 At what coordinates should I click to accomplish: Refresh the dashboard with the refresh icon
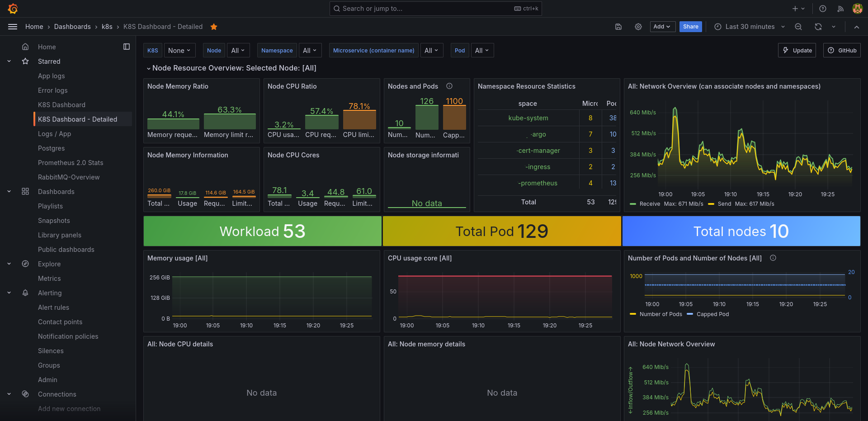[818, 27]
